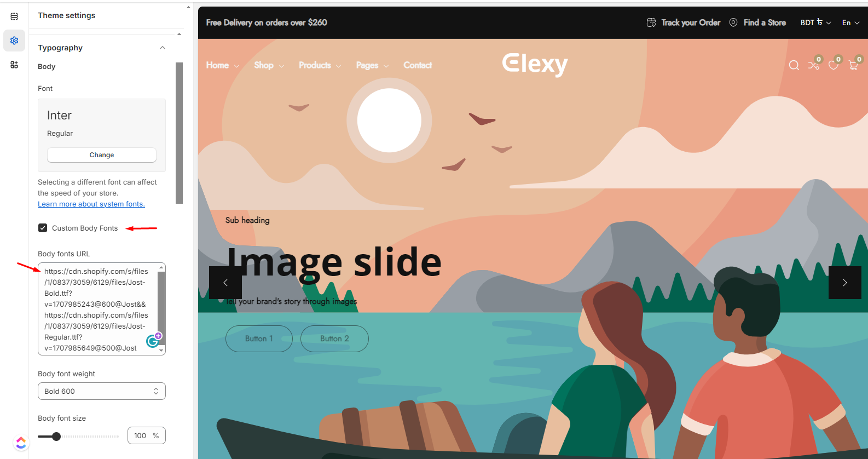868x459 pixels.
Task: Collapse the Typography section
Action: coord(163,48)
